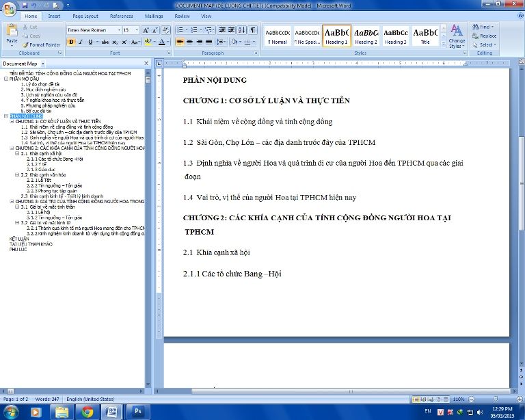This screenshot has height=420, width=525.
Task: Switch to the Page Layout tab
Action: coord(85,16)
